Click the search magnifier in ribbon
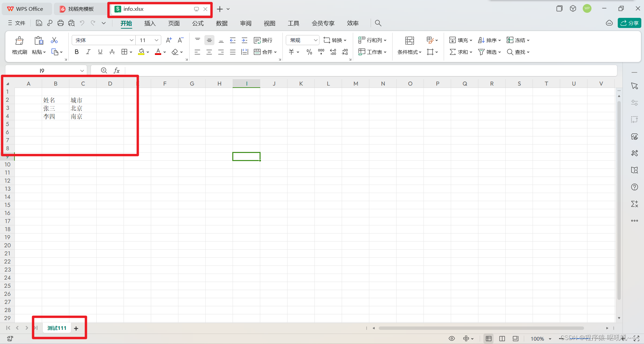Viewport: 644px width, 344px height. tap(378, 23)
